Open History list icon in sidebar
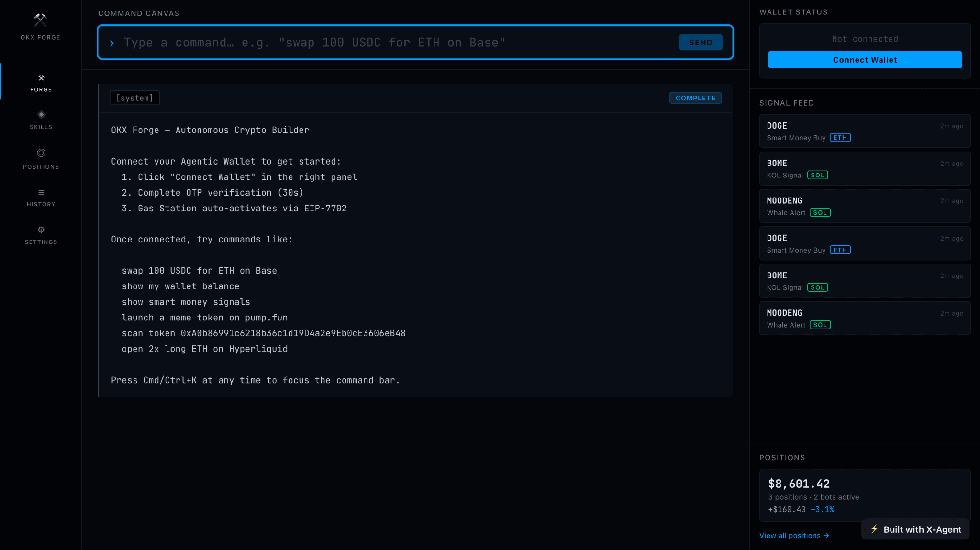Screen dimensions: 980x550 (x=41, y=193)
